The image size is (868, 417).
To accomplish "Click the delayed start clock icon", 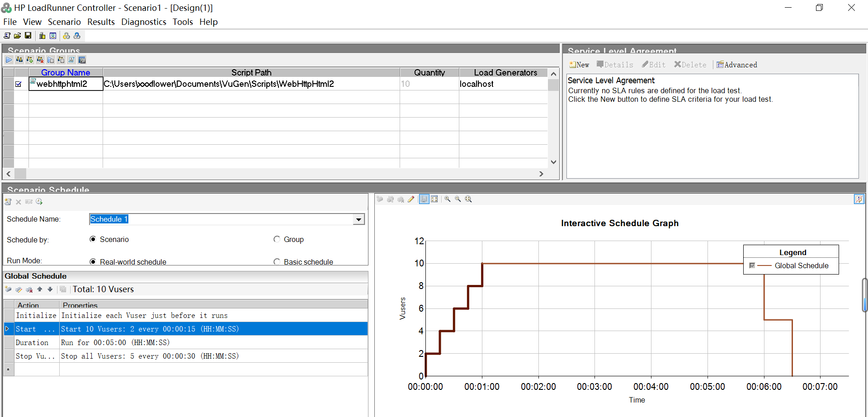I will pyautogui.click(x=39, y=202).
